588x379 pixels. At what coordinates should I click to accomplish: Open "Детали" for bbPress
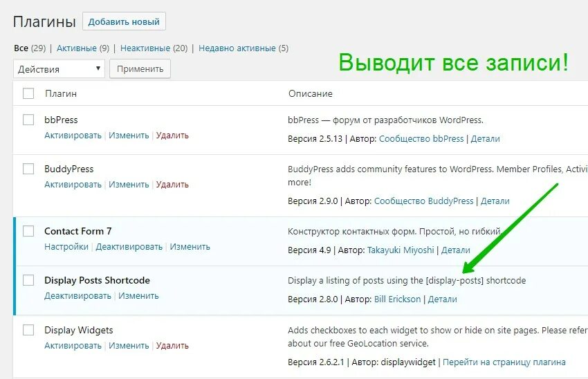(x=485, y=139)
